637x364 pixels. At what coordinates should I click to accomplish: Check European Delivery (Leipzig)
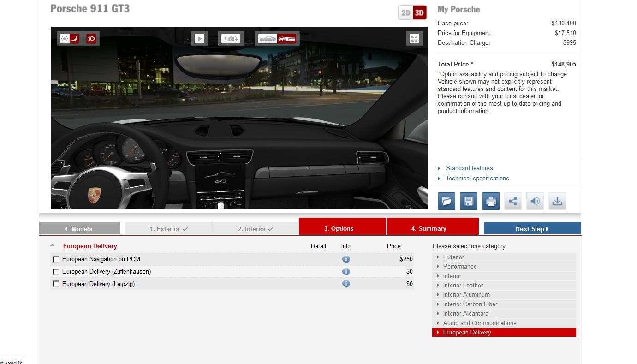[x=56, y=284]
